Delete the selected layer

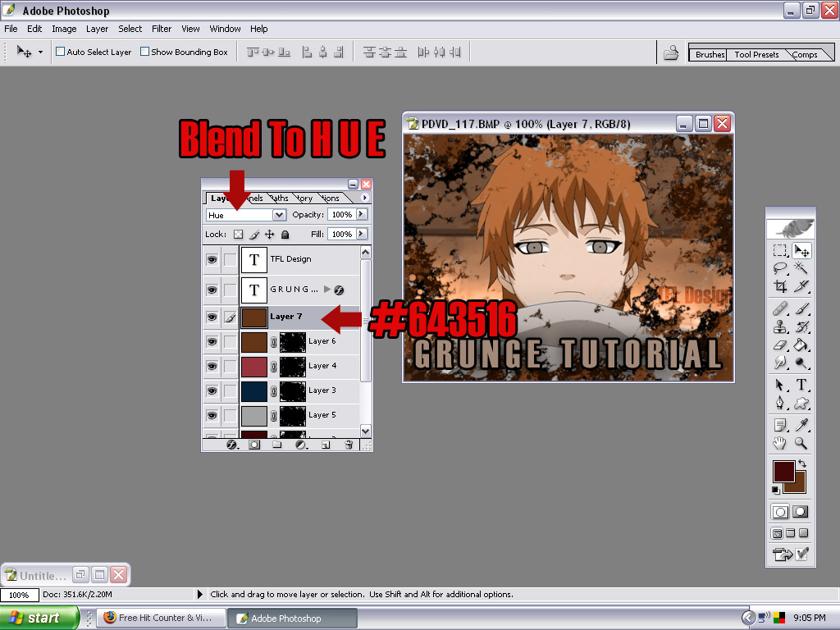tap(349, 445)
